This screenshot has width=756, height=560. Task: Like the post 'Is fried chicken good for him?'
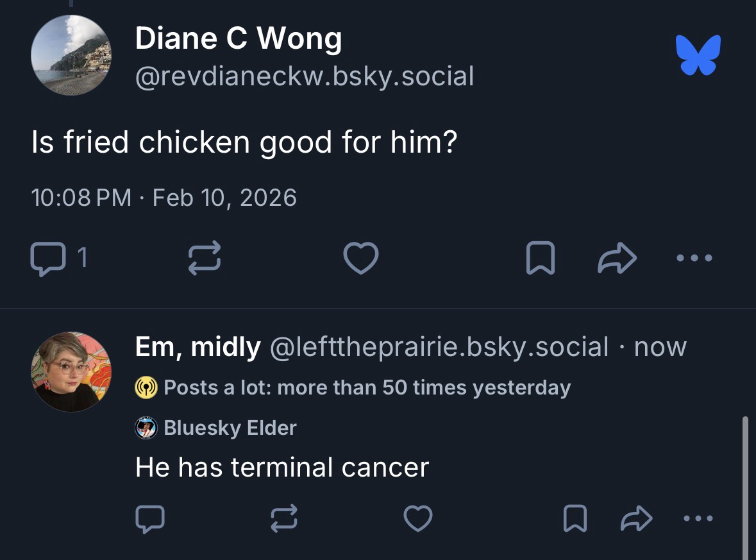pyautogui.click(x=361, y=258)
